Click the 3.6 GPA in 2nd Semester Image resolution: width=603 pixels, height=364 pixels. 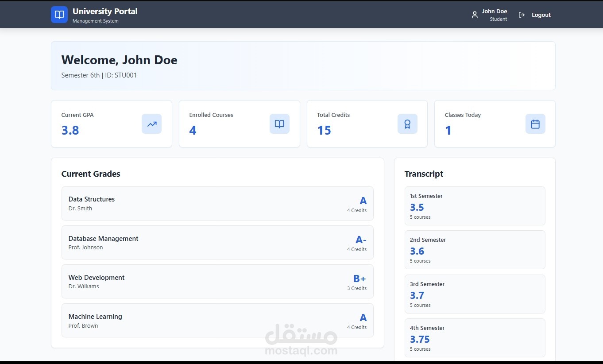(x=417, y=251)
